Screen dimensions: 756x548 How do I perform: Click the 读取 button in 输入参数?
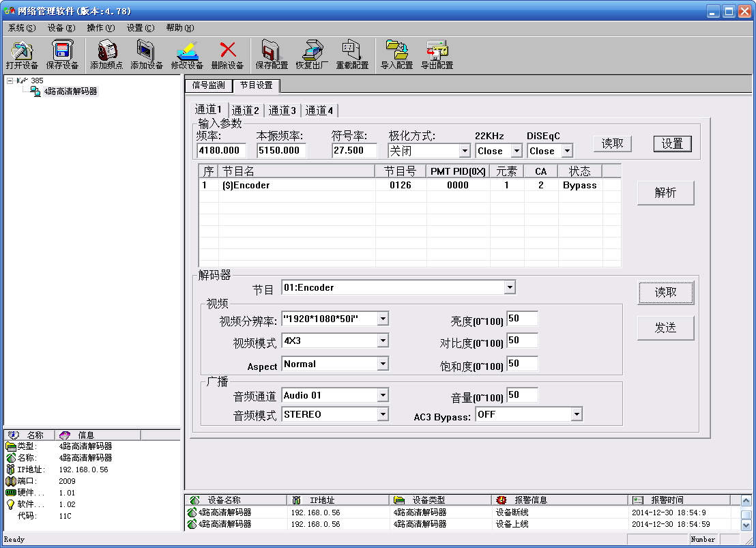coord(612,143)
